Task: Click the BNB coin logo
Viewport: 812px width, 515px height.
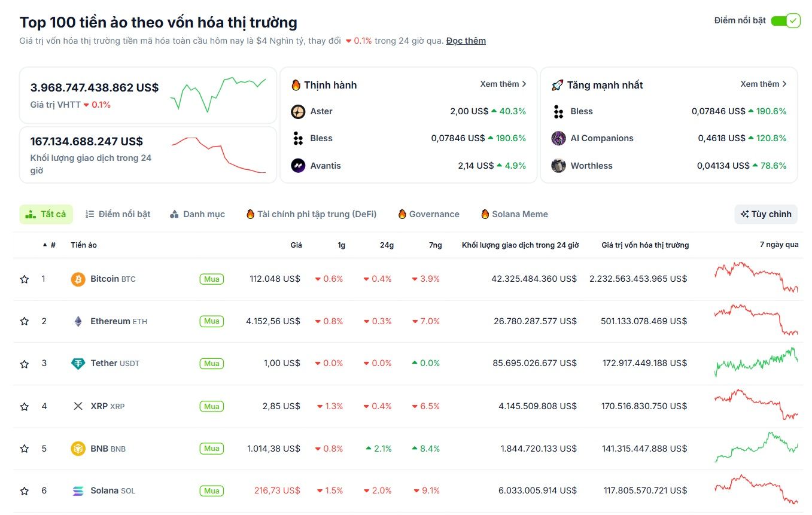Action: 77,448
